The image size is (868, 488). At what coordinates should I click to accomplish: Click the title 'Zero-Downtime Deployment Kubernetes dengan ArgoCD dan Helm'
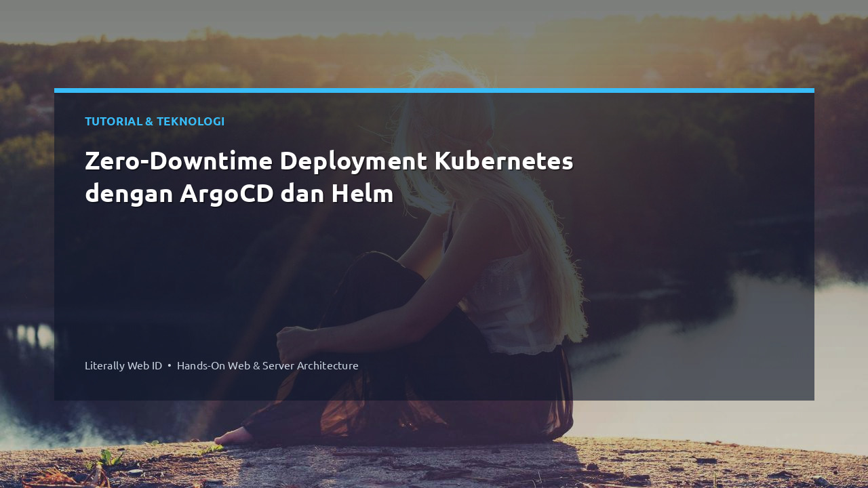point(329,177)
